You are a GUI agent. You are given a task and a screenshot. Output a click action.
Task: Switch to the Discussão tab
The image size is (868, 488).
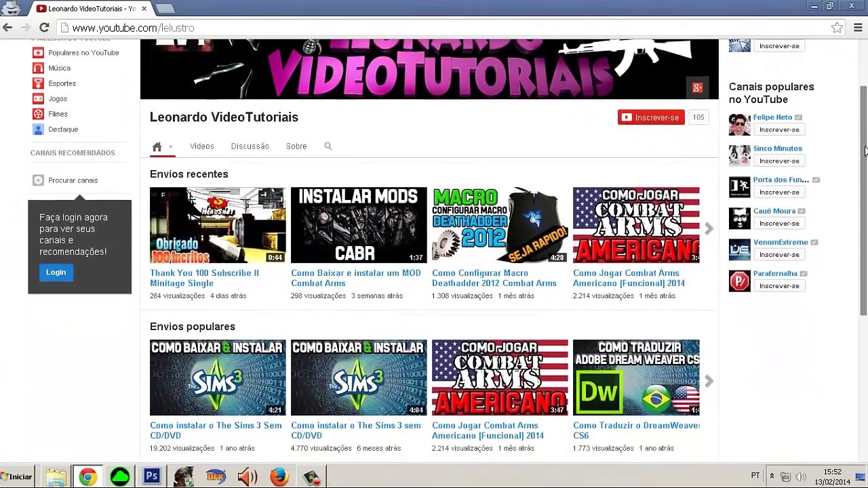click(250, 146)
